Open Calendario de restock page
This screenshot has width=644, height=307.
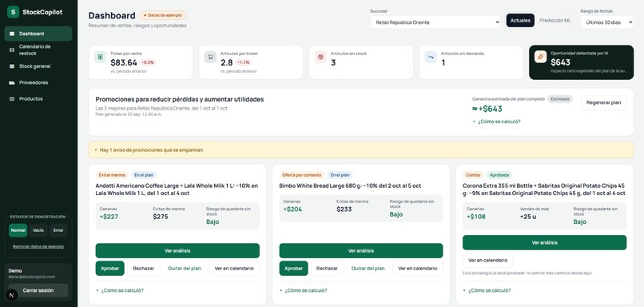point(38,50)
